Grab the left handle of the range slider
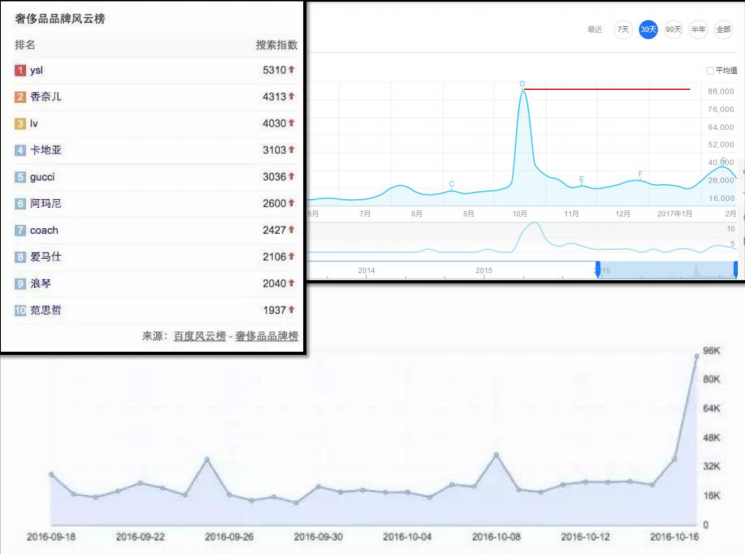Screen dimensions: 745x554 (x=598, y=269)
